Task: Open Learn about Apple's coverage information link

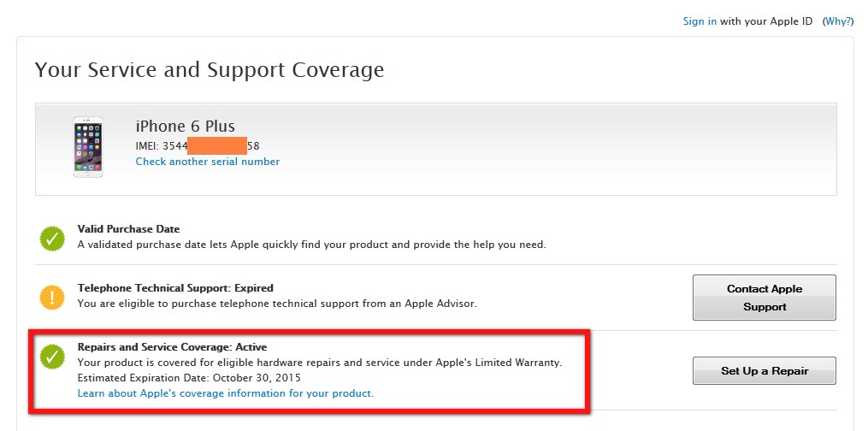Action: pos(225,393)
